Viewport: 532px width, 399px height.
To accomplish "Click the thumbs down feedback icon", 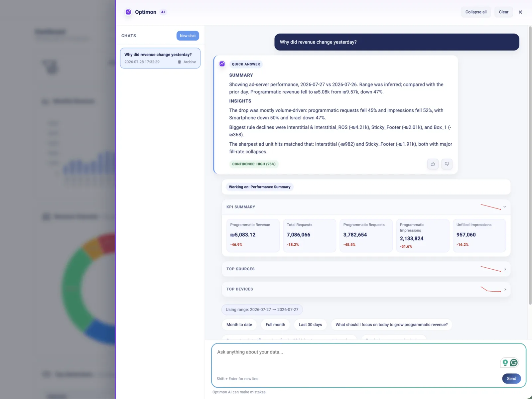I will [x=447, y=164].
